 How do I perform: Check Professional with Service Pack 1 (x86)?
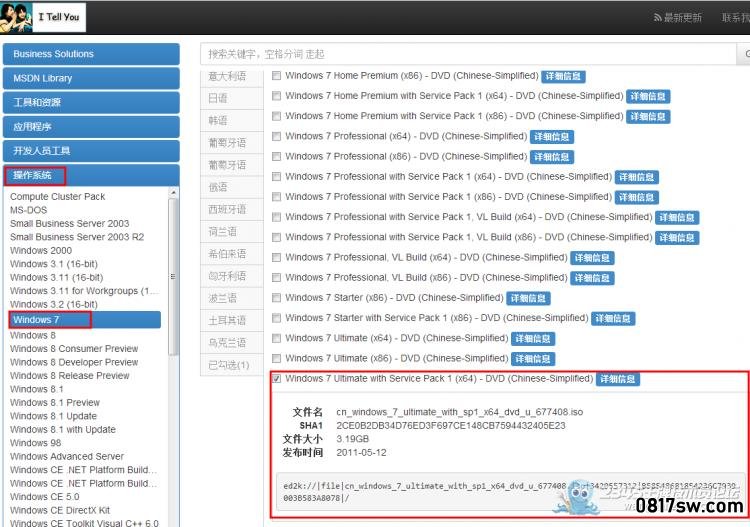point(276,197)
